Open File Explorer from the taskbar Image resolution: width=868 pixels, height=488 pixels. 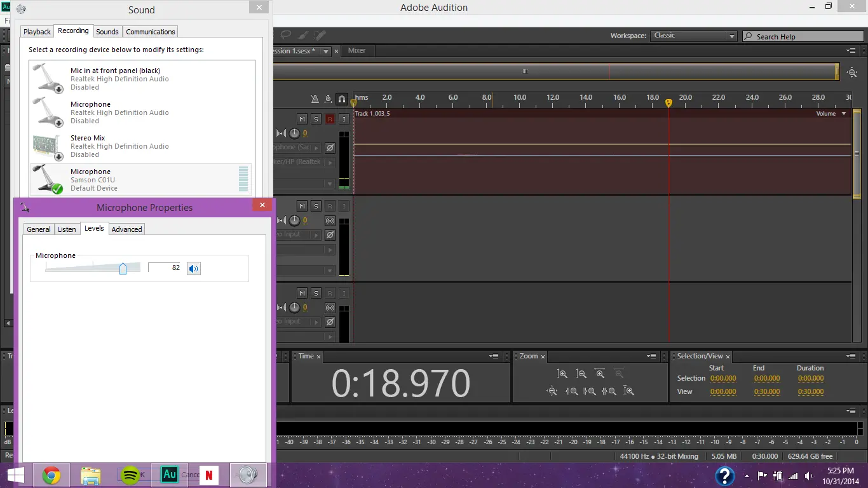click(x=91, y=475)
